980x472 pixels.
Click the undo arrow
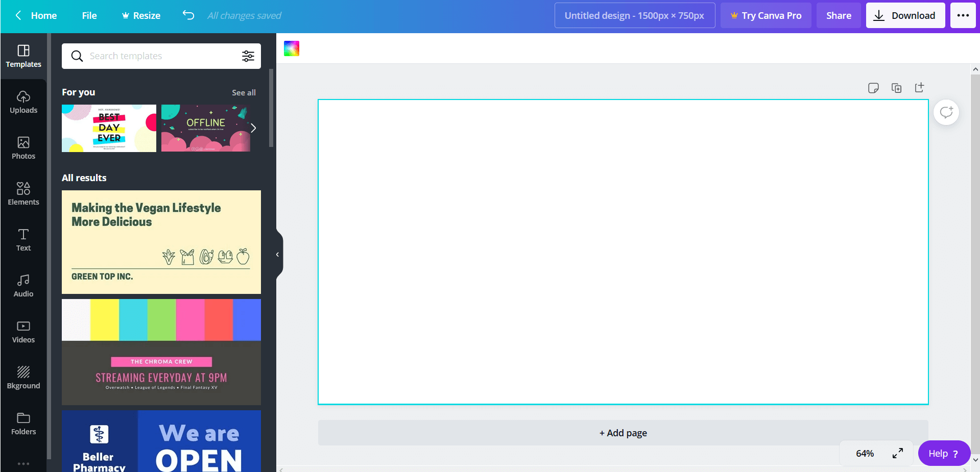[188, 15]
